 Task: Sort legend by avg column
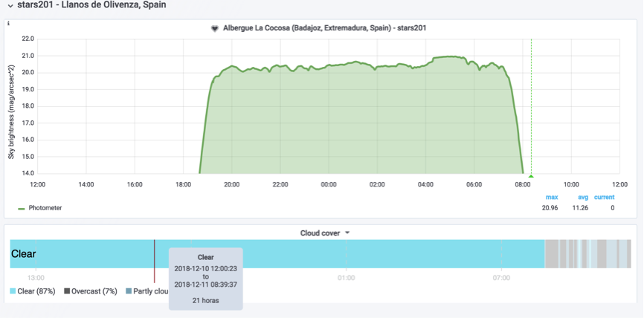point(583,198)
